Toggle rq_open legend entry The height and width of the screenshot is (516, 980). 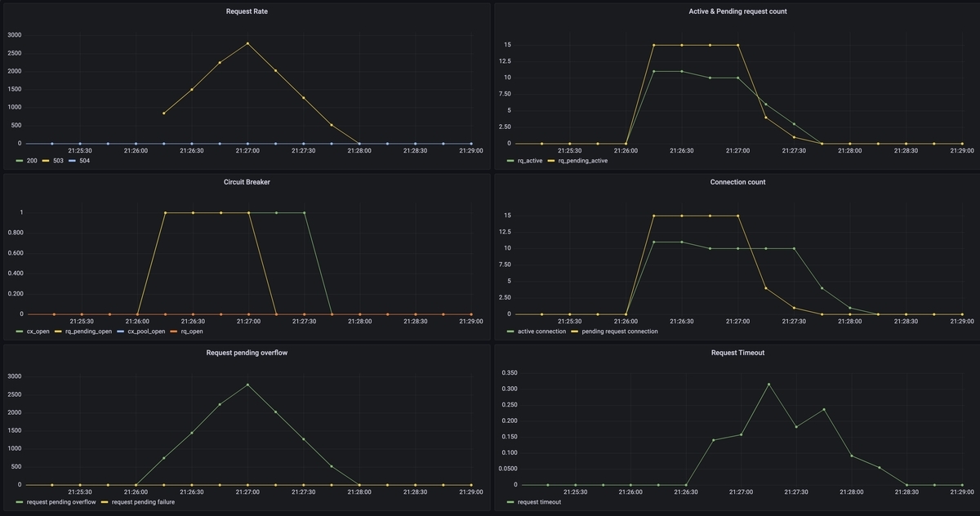[191, 331]
